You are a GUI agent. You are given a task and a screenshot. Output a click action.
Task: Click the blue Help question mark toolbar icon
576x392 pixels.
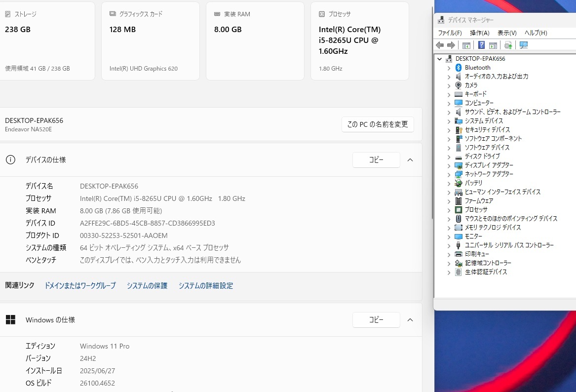point(481,45)
